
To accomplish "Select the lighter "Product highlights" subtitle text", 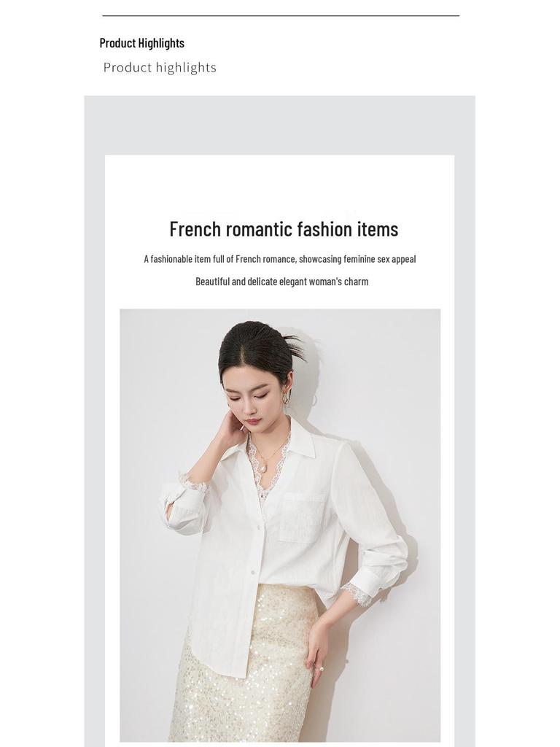I will pyautogui.click(x=160, y=68).
